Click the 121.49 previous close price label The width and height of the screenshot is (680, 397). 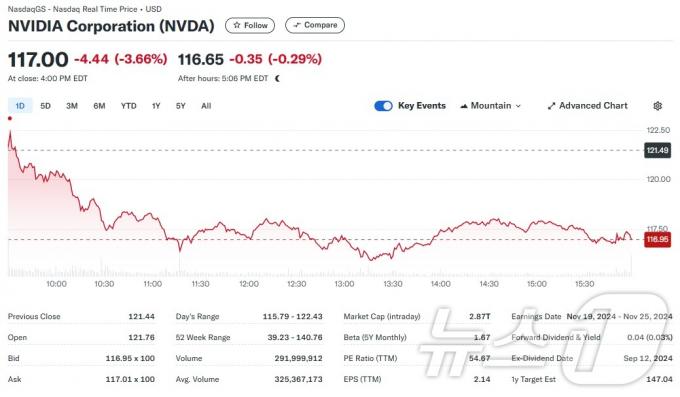click(657, 150)
